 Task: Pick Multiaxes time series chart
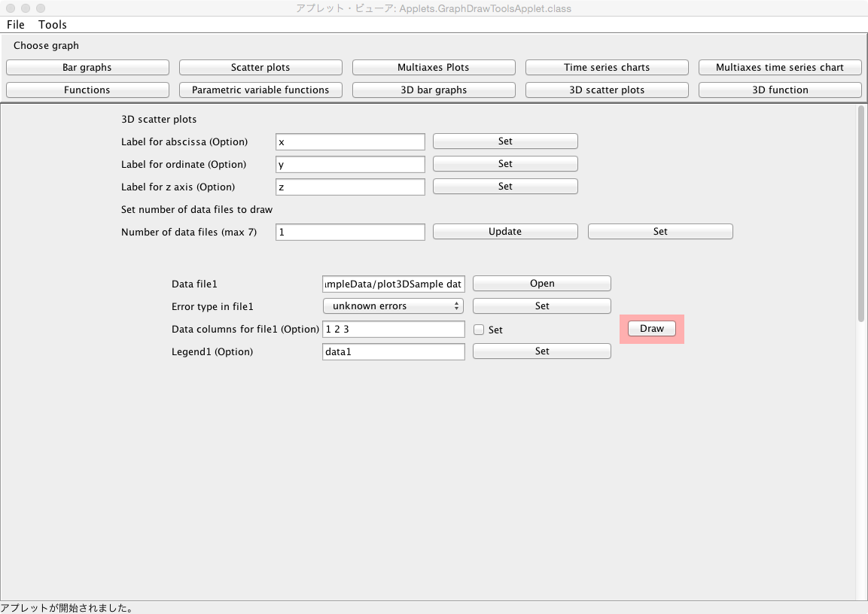click(x=780, y=68)
